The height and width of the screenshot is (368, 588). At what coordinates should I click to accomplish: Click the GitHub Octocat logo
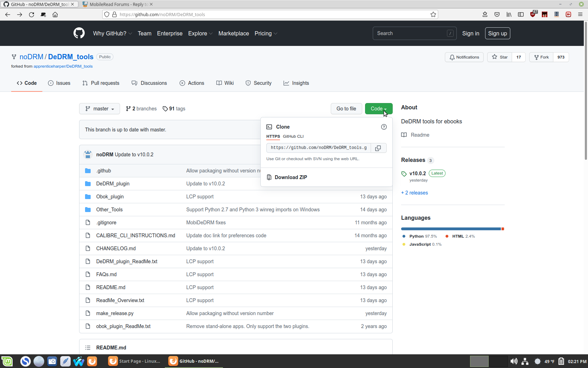pyautogui.click(x=79, y=33)
